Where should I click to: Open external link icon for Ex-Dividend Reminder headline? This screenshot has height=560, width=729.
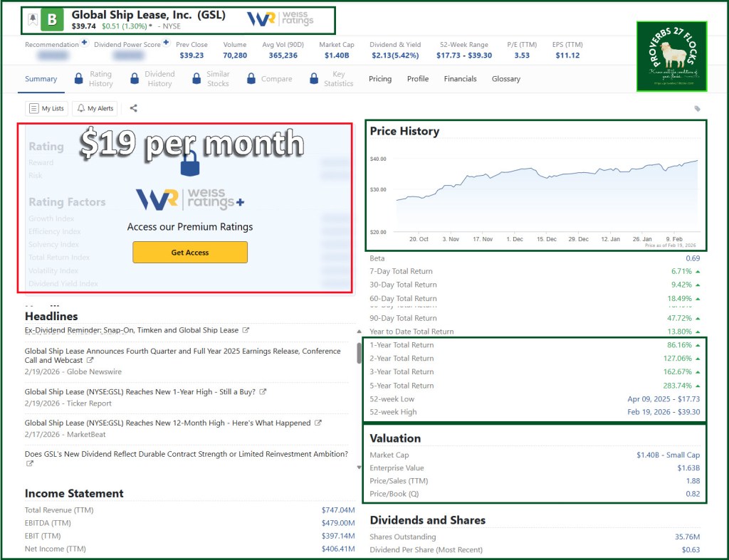point(246,331)
